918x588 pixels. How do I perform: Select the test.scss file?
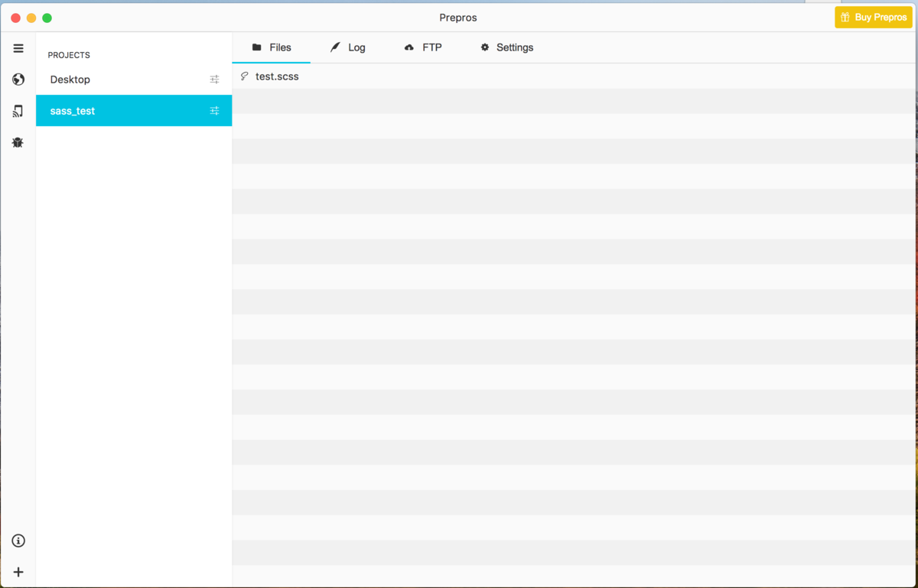click(575, 76)
